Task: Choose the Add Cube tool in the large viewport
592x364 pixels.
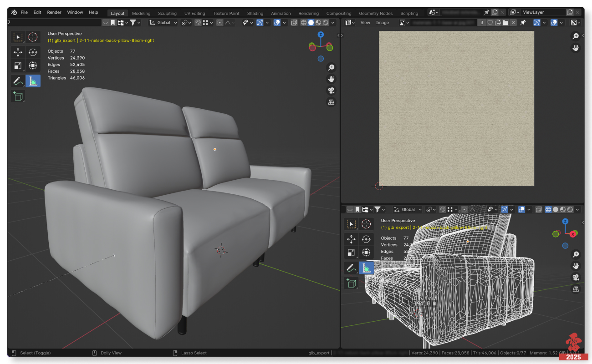Action: tap(18, 96)
